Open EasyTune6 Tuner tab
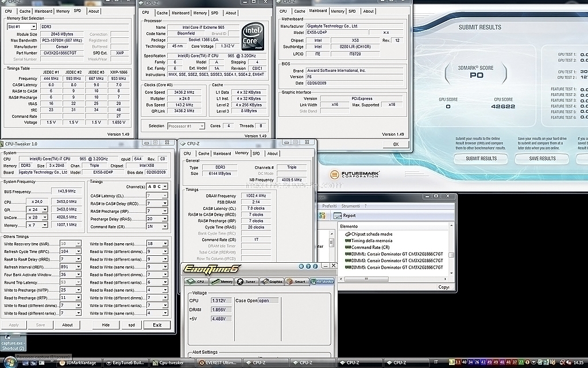Image resolution: width=588 pixels, height=368 pixels. pyautogui.click(x=247, y=281)
